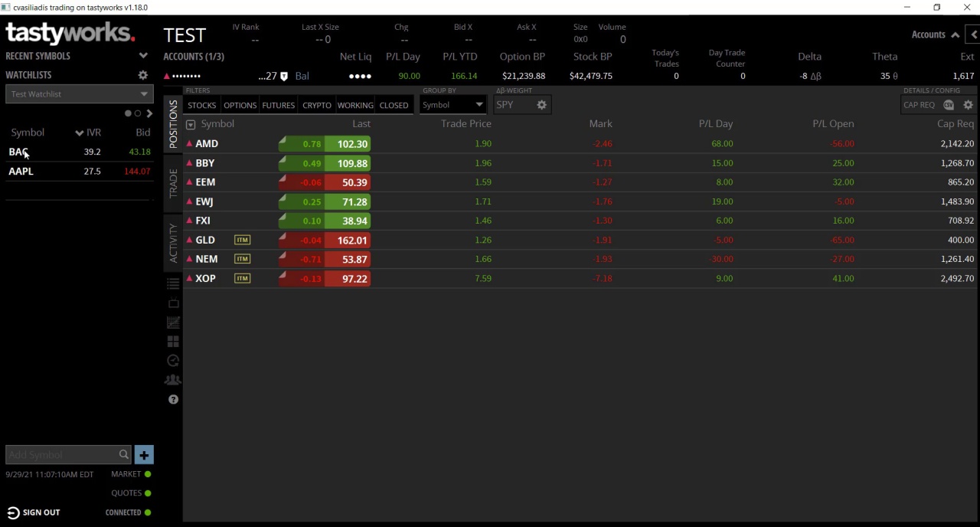Viewport: 980px width, 527px height.
Task: Click the search magnifier in Add Symbol box
Action: coord(123,455)
